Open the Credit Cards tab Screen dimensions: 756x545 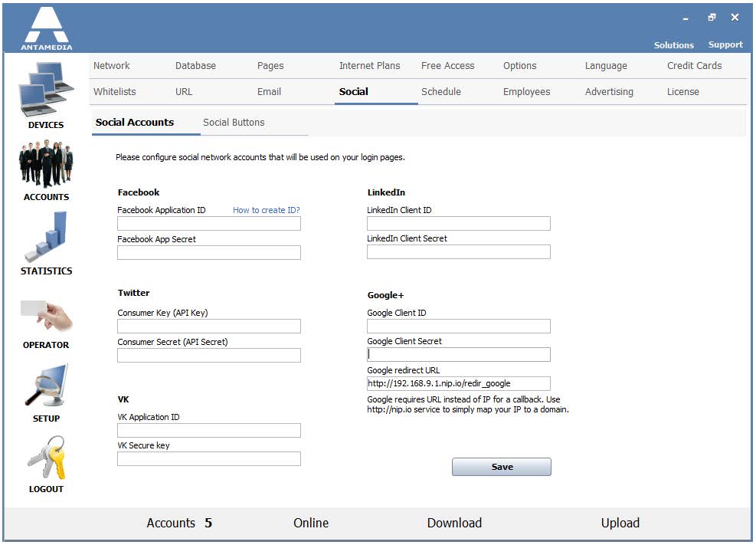pos(694,66)
